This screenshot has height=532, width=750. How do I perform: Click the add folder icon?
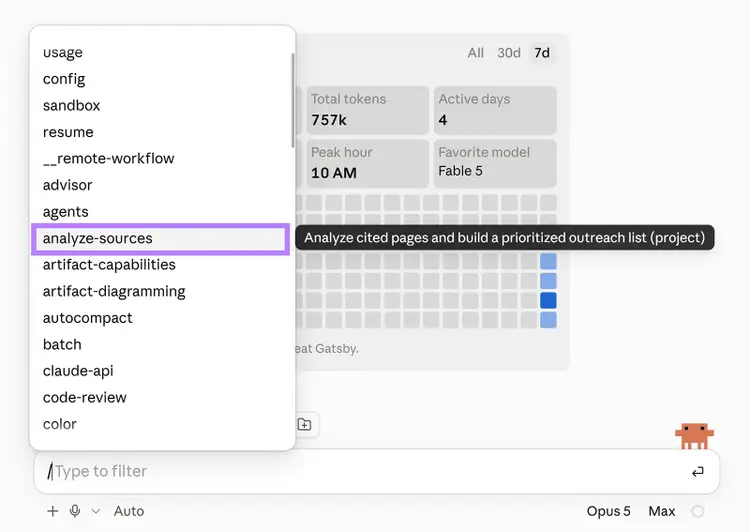304,424
